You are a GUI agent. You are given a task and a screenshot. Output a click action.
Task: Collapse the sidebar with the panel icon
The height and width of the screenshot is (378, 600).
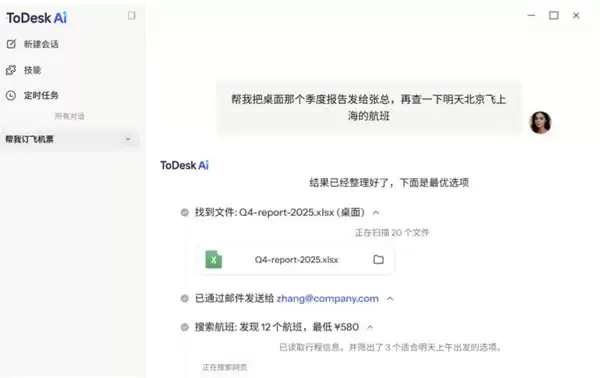point(131,15)
